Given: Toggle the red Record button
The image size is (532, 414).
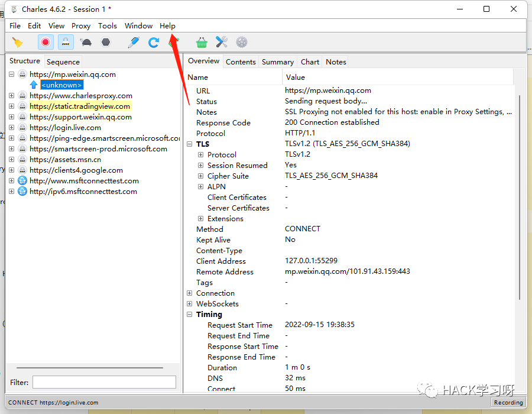Looking at the screenshot, I should click(46, 43).
